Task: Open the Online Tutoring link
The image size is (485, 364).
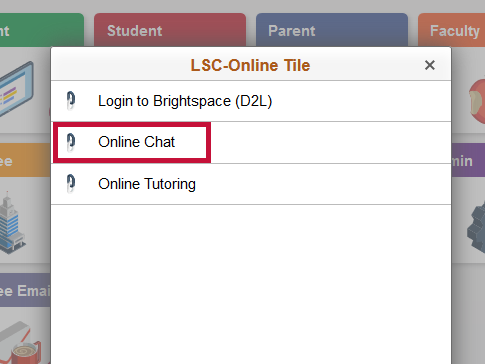Action: [x=251, y=184]
